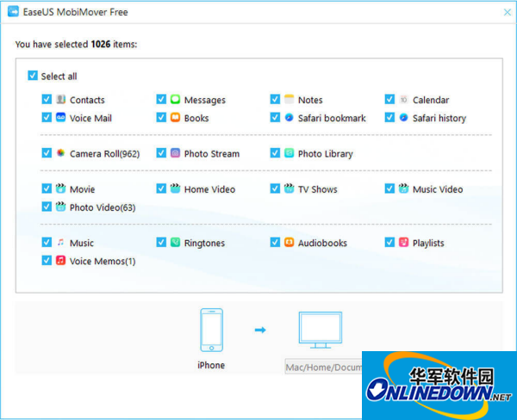
Task: Click the iPhone source device icon
Action: pyautogui.click(x=211, y=330)
